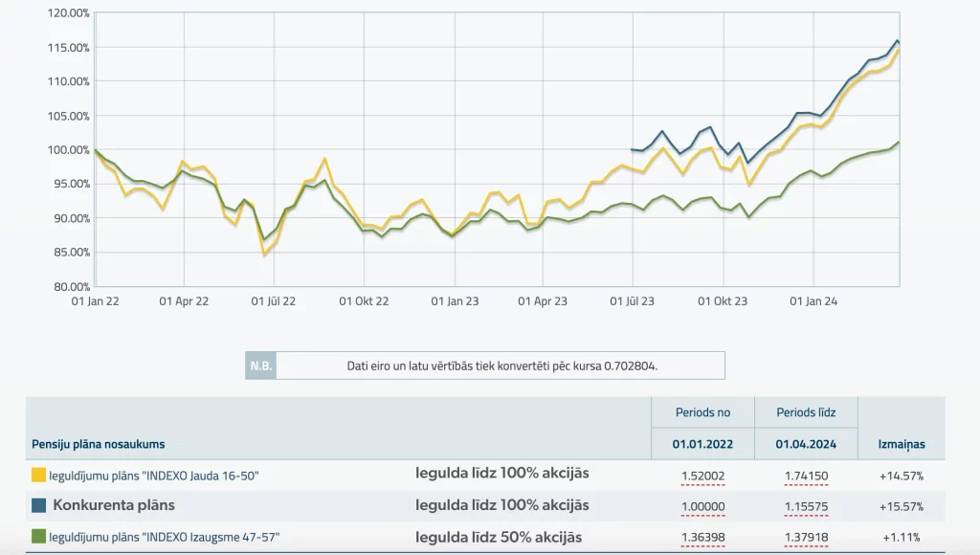Click the Periods līdz header label

coord(806,412)
